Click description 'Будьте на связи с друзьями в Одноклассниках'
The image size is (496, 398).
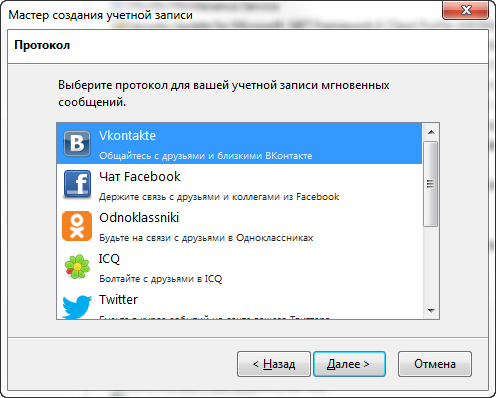[x=206, y=238]
